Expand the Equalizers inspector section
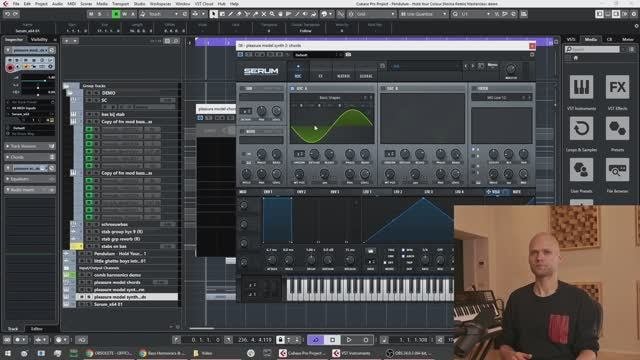The width and height of the screenshot is (640, 360). click(30, 179)
